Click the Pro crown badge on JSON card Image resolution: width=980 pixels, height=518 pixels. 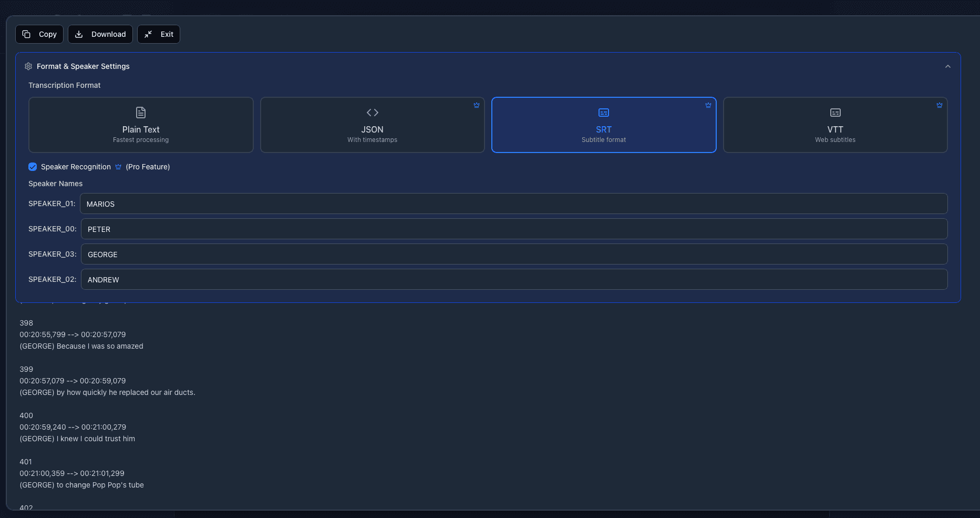(x=477, y=105)
